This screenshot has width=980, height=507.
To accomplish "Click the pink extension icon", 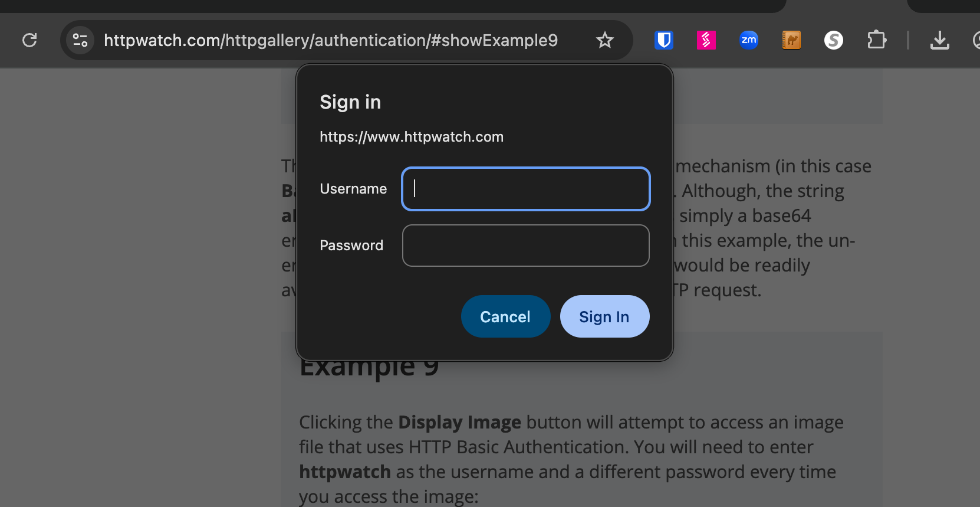I will click(x=706, y=40).
